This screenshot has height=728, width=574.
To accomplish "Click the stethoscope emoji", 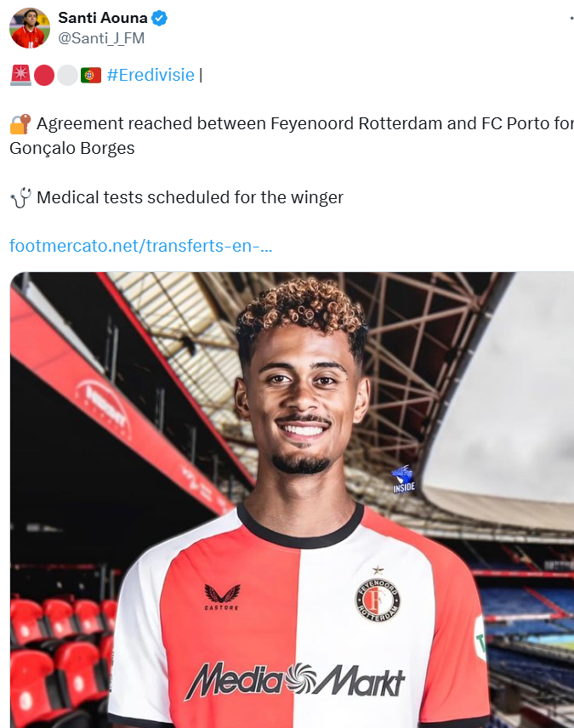I will 21,198.
